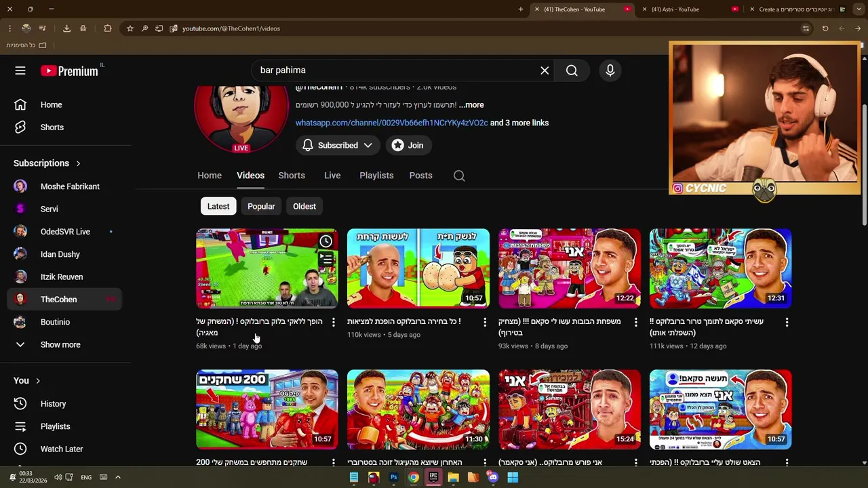The image size is (868, 488).
Task: Switch to the channel Home tab
Action: tap(210, 176)
